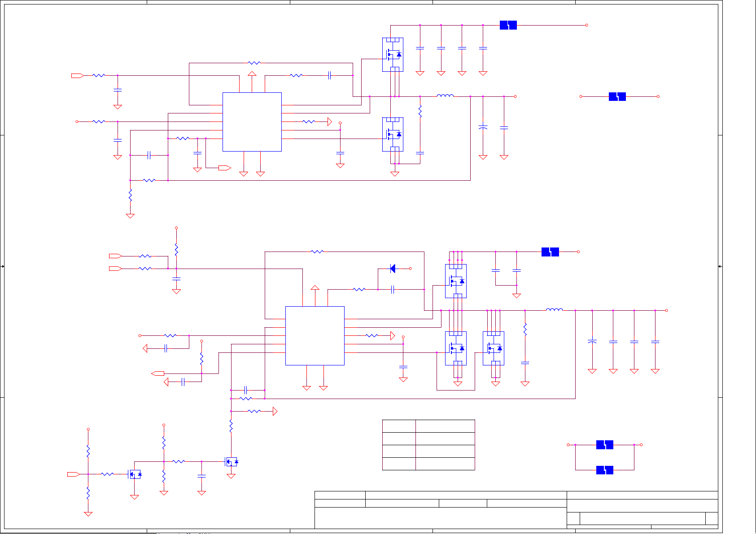This screenshot has width=756, height=534.
Task: Select the small MOSFET driven by bottom-left port
Action: tap(135, 474)
